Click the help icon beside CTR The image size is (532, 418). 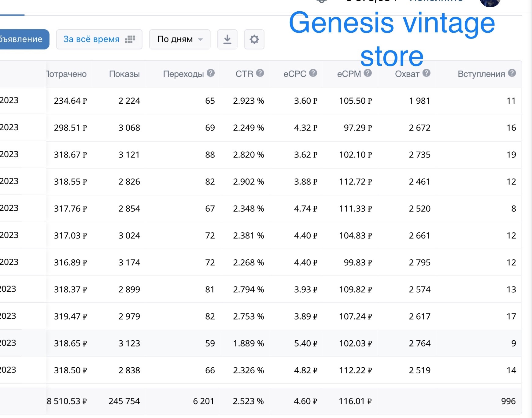[260, 73]
